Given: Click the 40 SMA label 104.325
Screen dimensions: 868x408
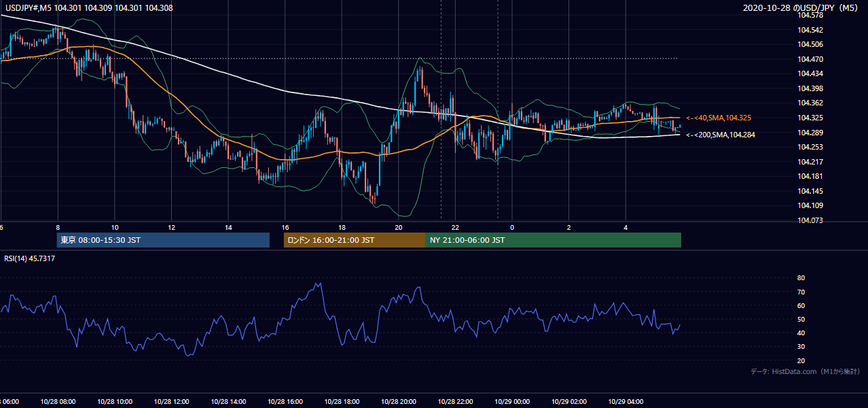Looking at the screenshot, I should tap(719, 118).
